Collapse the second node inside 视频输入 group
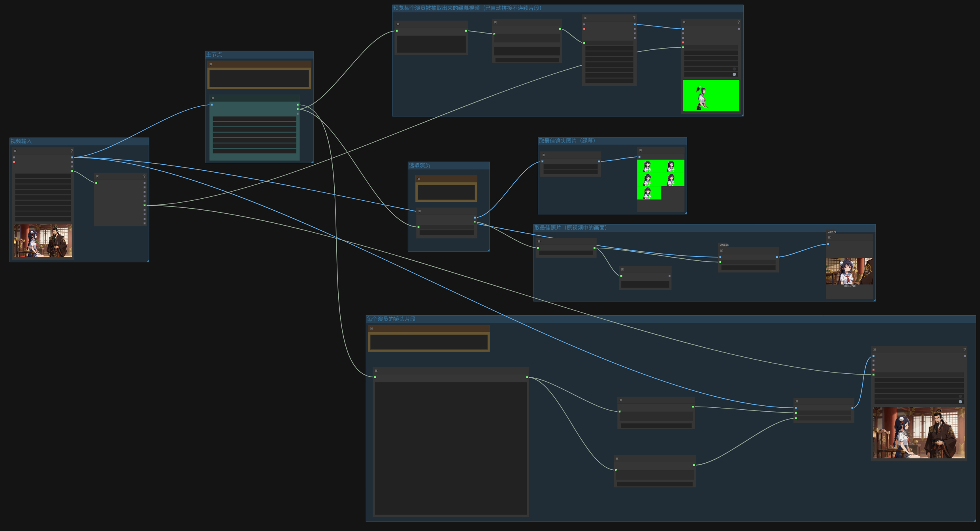980x531 pixels. pyautogui.click(x=98, y=176)
